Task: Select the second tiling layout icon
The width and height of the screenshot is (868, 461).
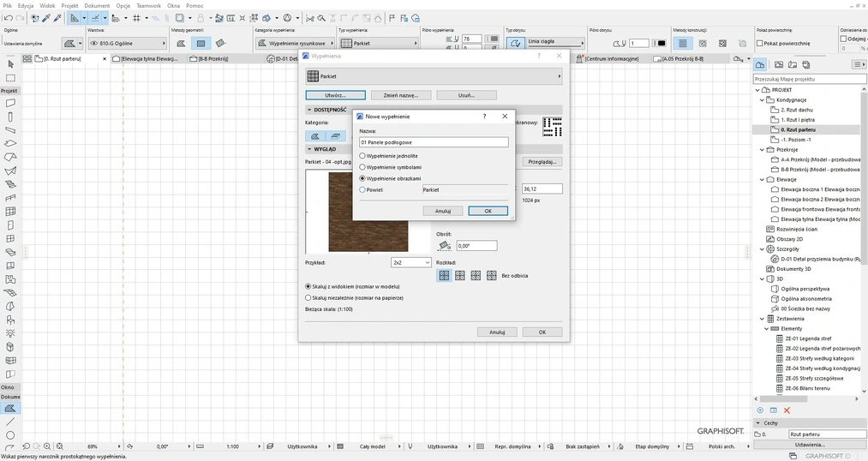Action: 460,275
